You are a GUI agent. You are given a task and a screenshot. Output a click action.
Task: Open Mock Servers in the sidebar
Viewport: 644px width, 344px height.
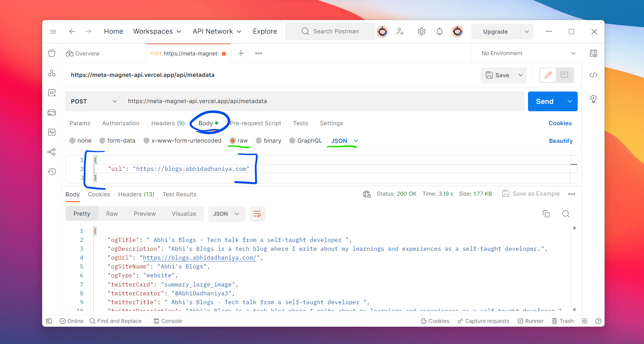[x=52, y=113]
